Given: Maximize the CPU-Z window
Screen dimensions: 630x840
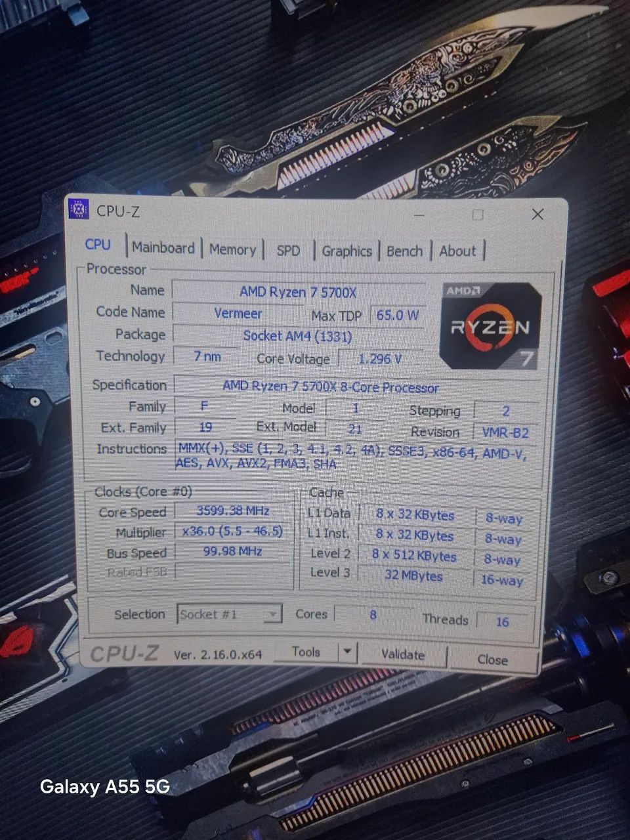Looking at the screenshot, I should [x=478, y=215].
